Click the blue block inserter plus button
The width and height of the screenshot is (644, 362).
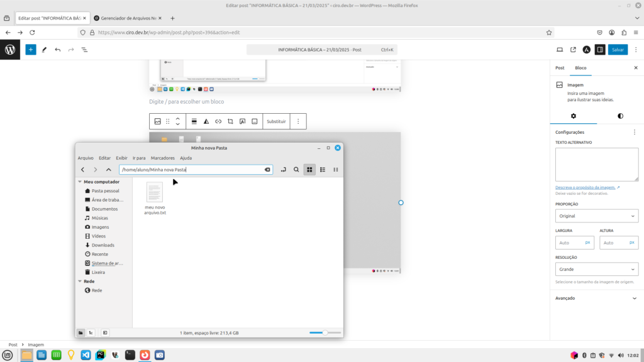pos(31,49)
